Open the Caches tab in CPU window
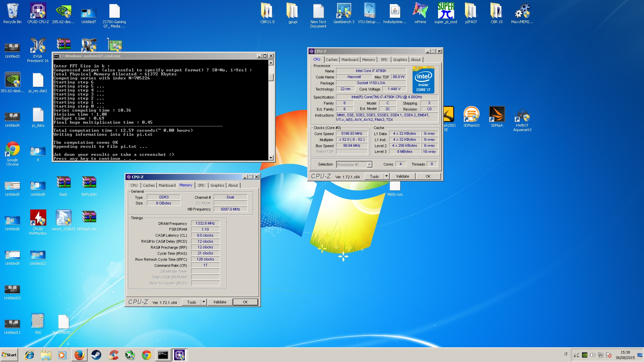Screen dimensions: 644x362 331,60
